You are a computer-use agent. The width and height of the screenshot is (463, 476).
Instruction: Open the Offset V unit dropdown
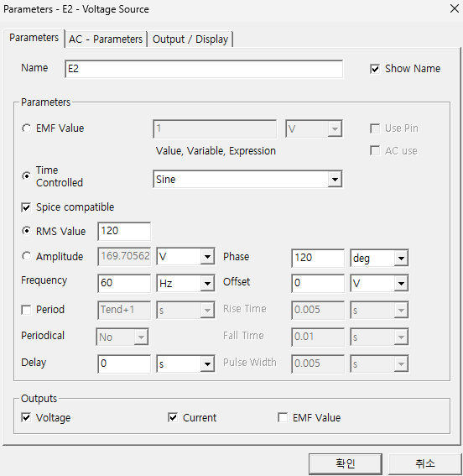(401, 283)
